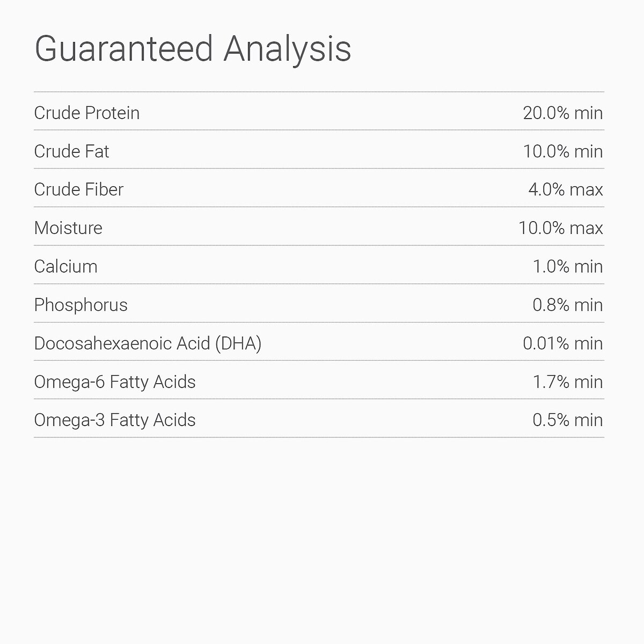Select the Phosphorus row label
Viewport: 644px width, 644px height.
click(81, 305)
